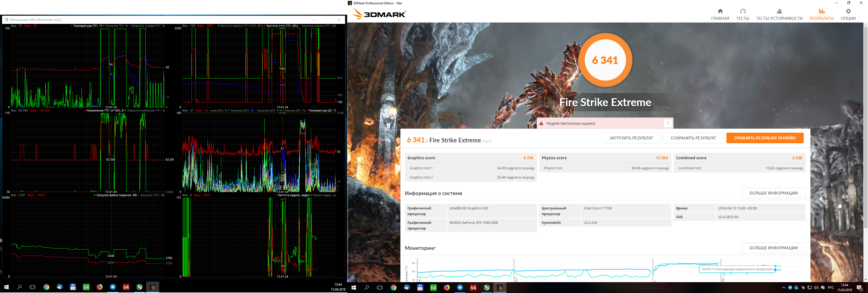Click СОХРАНИТЬ РЕЗУЛЬТАТ button
Screen dimensions: 868x293
coord(693,138)
